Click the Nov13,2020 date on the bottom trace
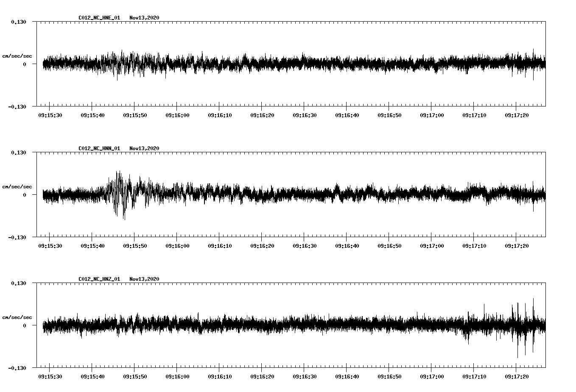 click(144, 279)
